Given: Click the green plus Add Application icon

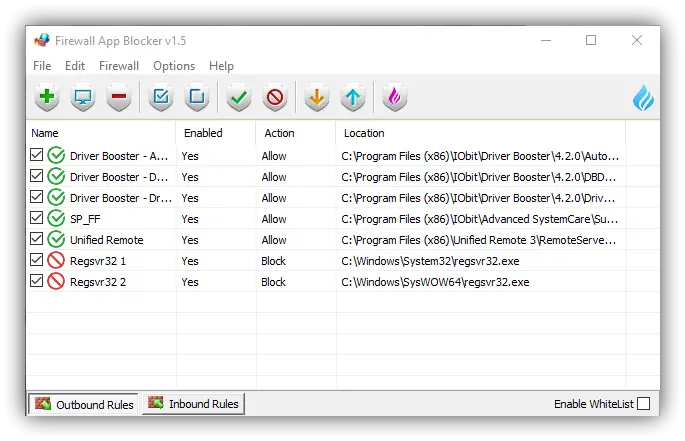Looking at the screenshot, I should (x=47, y=97).
